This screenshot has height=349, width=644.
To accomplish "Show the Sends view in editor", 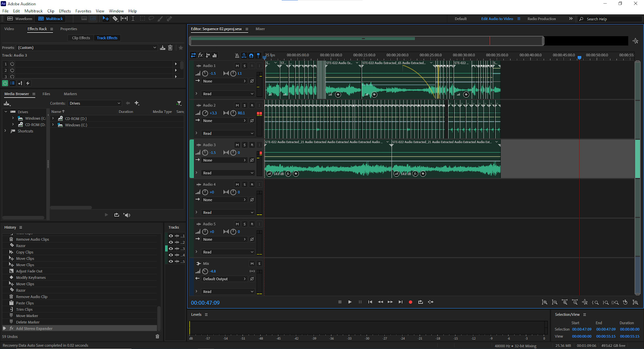I will [x=208, y=55].
